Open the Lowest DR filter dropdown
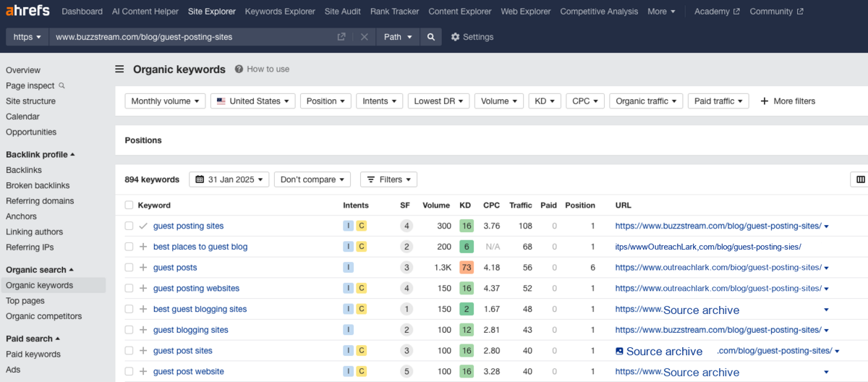 (438, 101)
